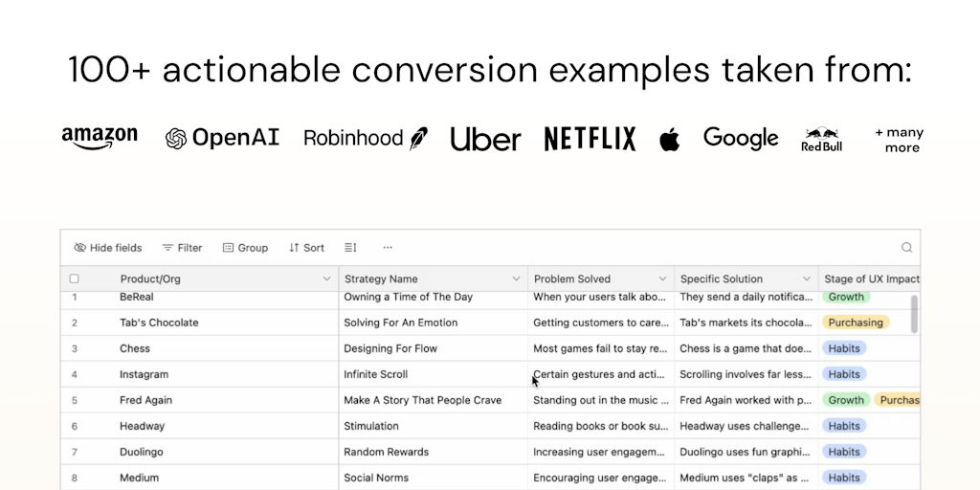Expand the Strategy Name column dropdown
This screenshot has height=490, width=980.
coord(516,278)
